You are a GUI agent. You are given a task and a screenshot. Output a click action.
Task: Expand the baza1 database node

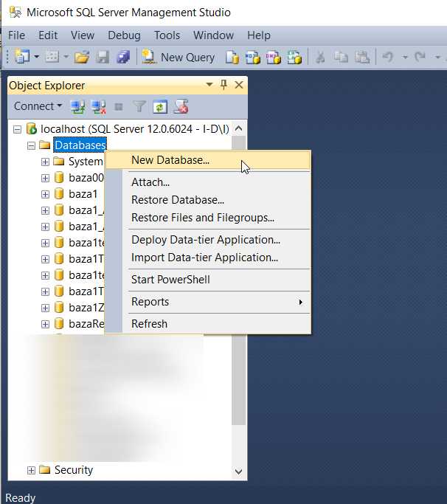tap(45, 194)
